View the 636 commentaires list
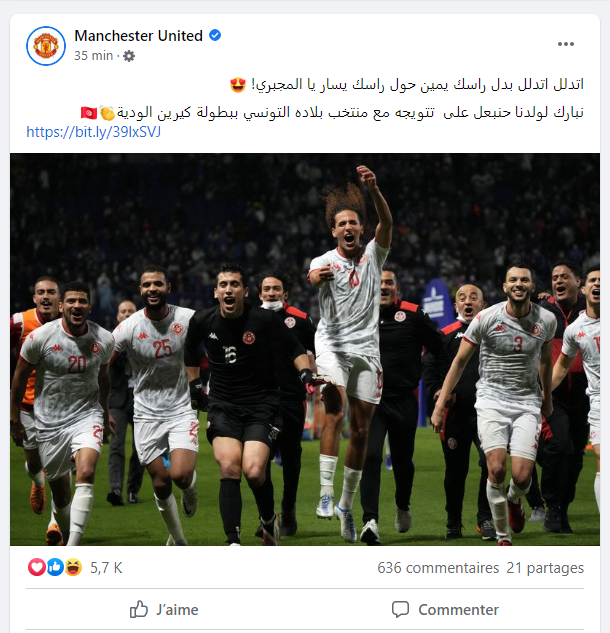Viewport: 610px width, 633px height. (438, 568)
